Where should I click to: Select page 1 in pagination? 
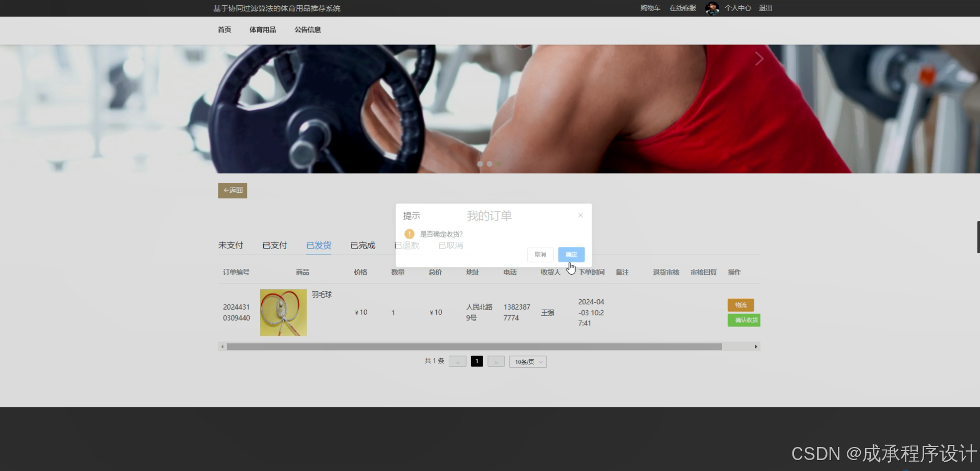point(477,361)
